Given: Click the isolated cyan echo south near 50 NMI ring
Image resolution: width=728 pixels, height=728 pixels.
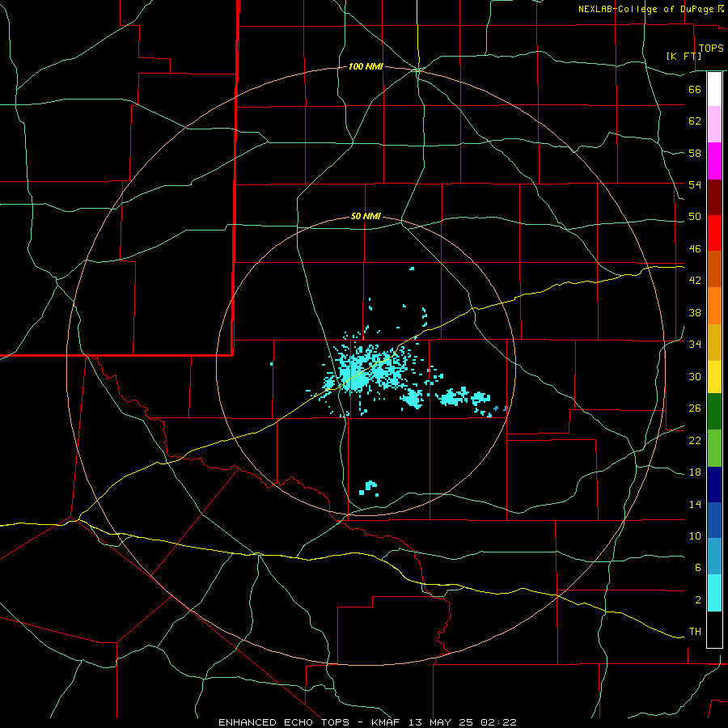Looking at the screenshot, I should (x=370, y=488).
